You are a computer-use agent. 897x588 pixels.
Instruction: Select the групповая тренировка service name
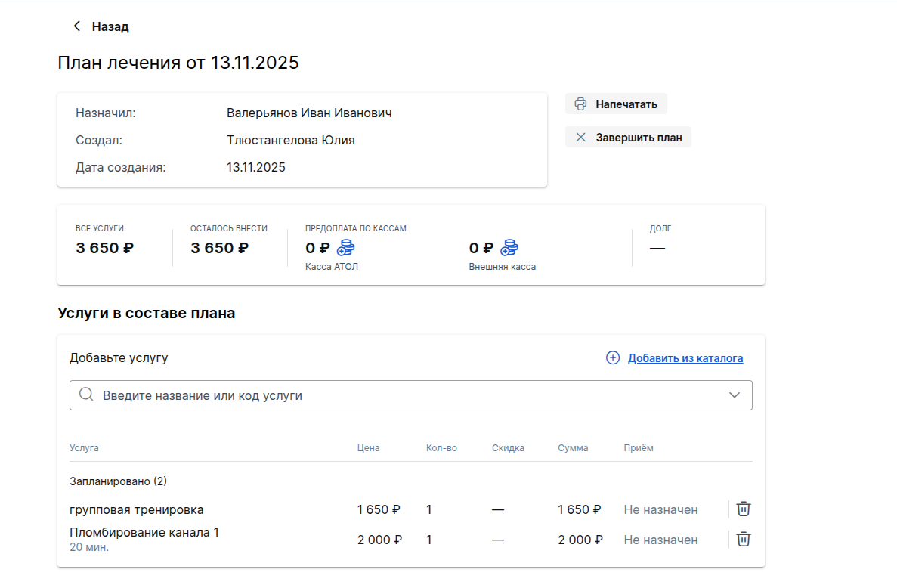point(137,509)
